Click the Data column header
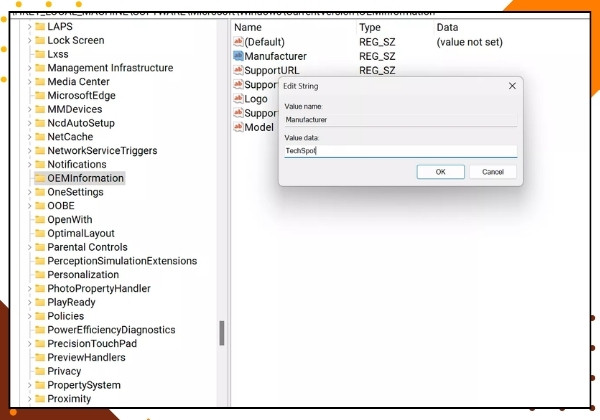The width and height of the screenshot is (600, 420). click(x=447, y=28)
